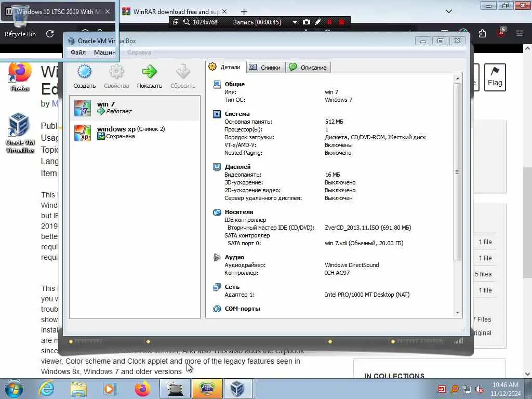Click the details panel scroll-up arrow
The width and height of the screenshot is (532, 399).
coord(458,79)
